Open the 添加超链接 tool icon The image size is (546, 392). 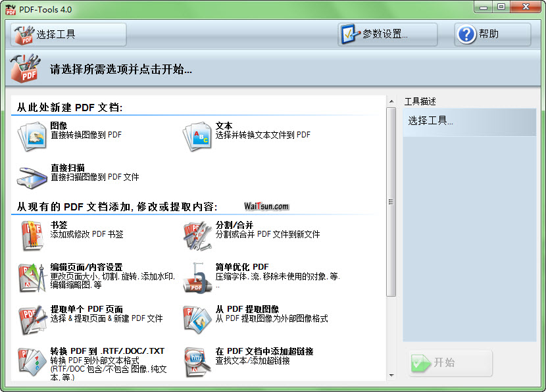(x=197, y=361)
